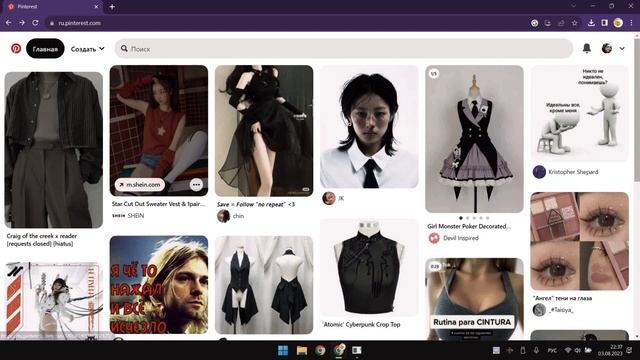Reload the page with the refresh icon
The height and width of the screenshot is (360, 640).
click(36, 23)
